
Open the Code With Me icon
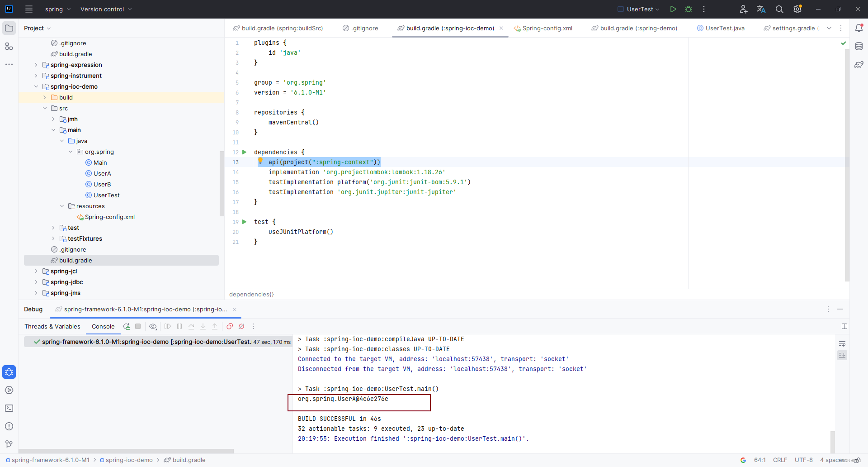pyautogui.click(x=743, y=9)
